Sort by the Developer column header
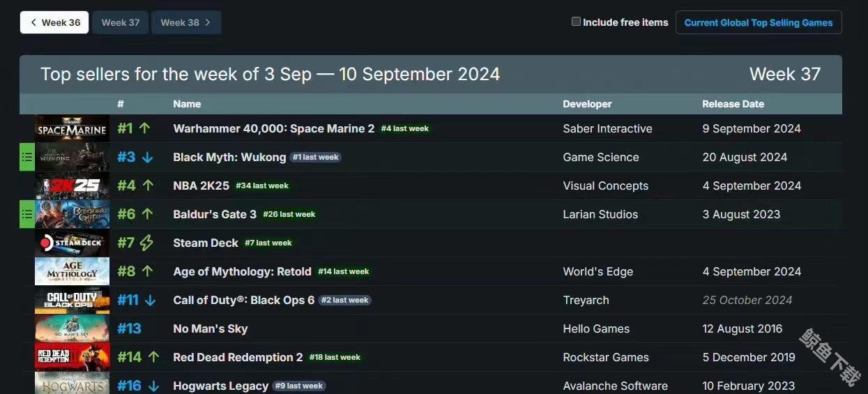Viewport: 868px width, 394px height. pyautogui.click(x=587, y=104)
